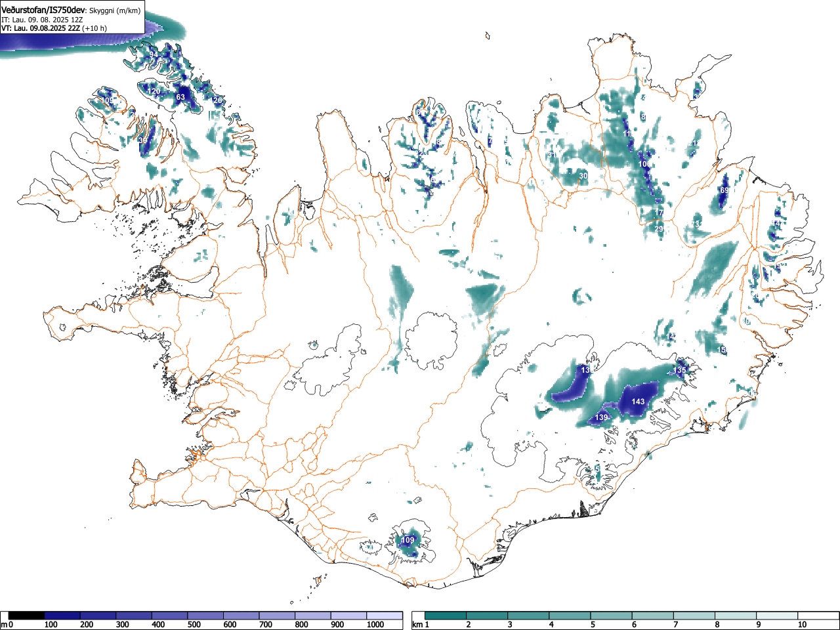Click the value 39 in the Westfjords
The height and width of the screenshot is (630, 840).
(143, 140)
